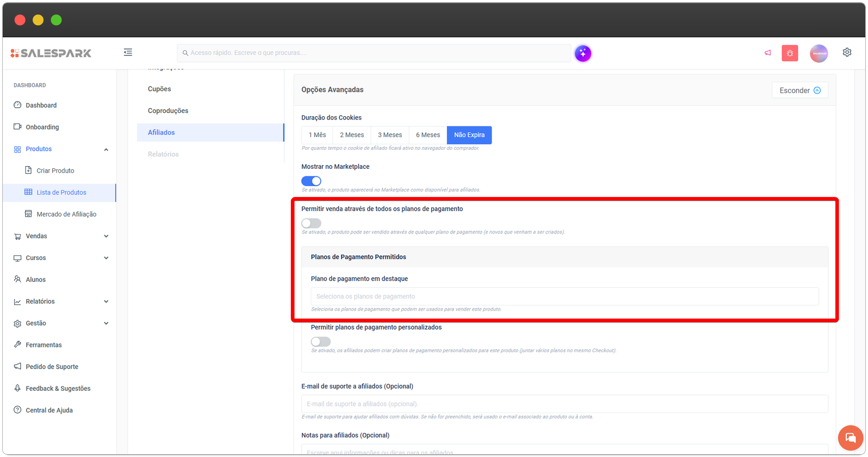Click the Acesso rápido search field

point(374,53)
